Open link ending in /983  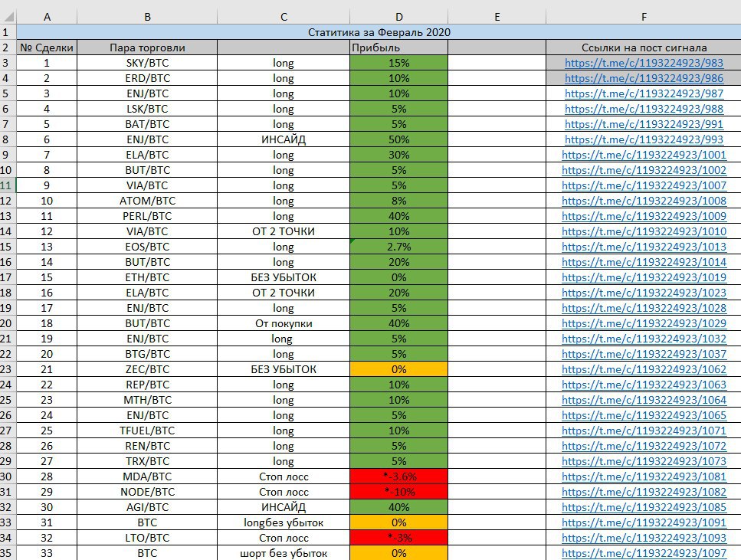pos(644,63)
